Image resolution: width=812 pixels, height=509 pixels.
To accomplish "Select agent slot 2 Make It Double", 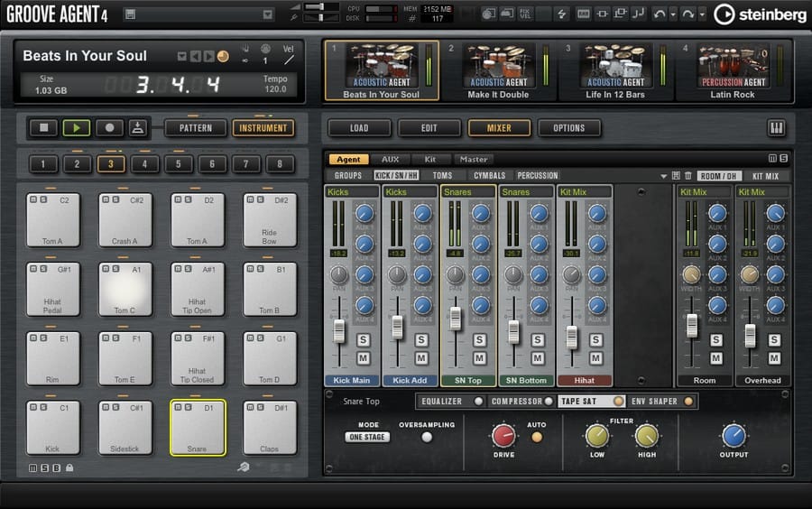I will click(x=499, y=70).
